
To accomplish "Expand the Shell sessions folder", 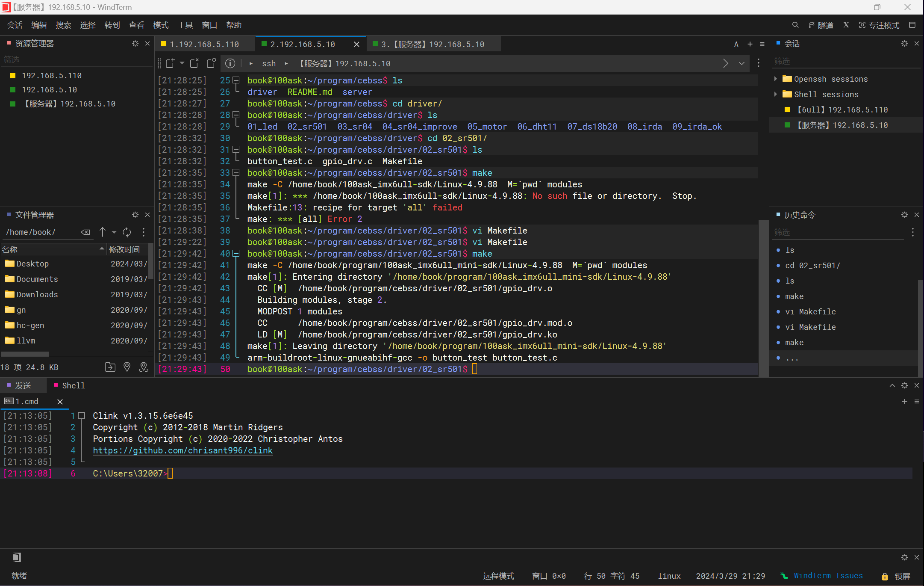I will tap(776, 94).
